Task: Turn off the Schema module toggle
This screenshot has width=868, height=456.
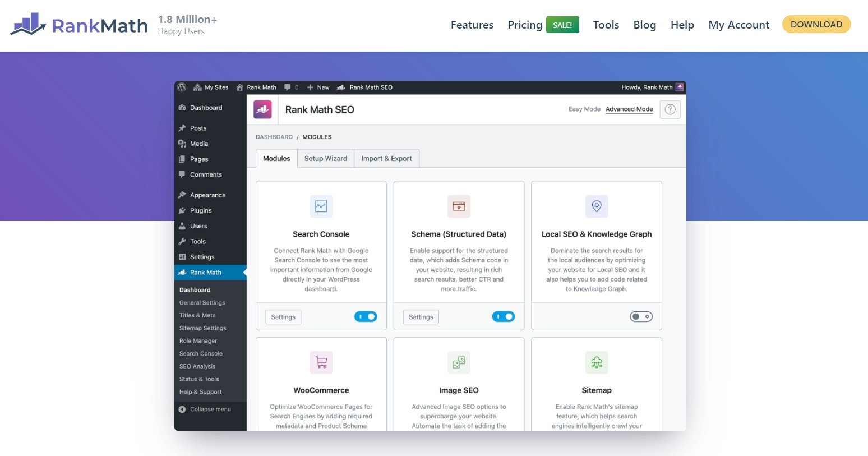Action: tap(503, 317)
